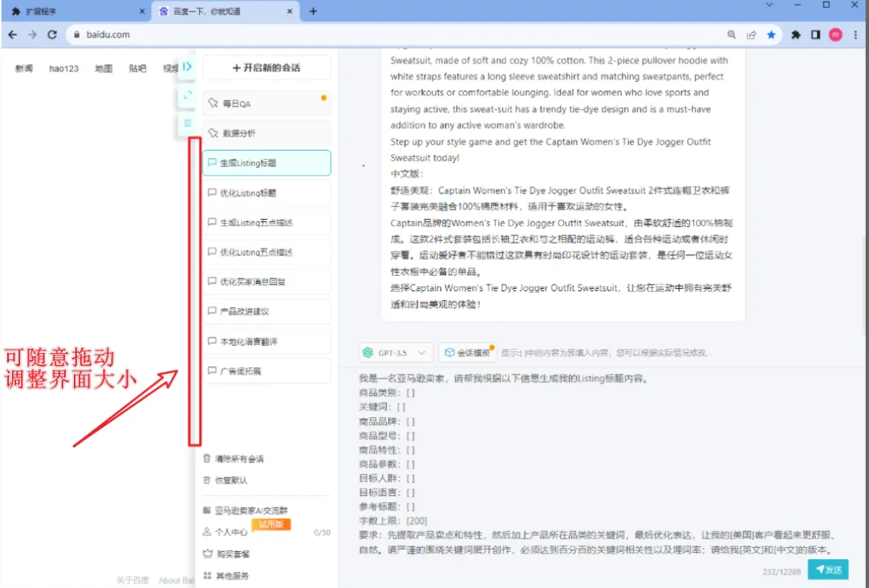Click the hao123 Baidu nav link
869x588 pixels.
click(63, 69)
